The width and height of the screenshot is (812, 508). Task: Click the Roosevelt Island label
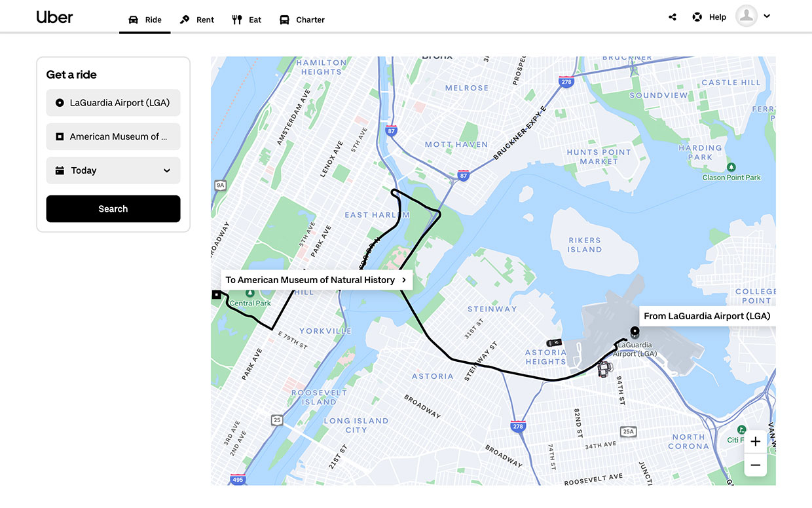click(x=319, y=397)
